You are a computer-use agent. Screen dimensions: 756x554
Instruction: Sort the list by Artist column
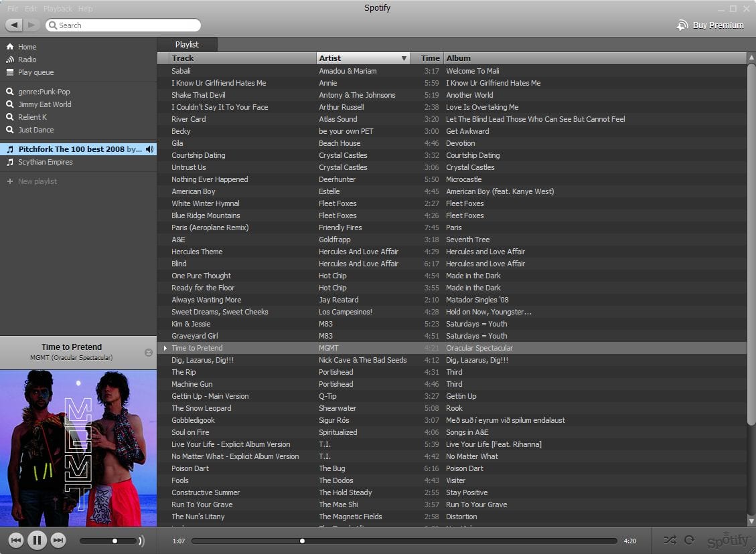pyautogui.click(x=362, y=58)
